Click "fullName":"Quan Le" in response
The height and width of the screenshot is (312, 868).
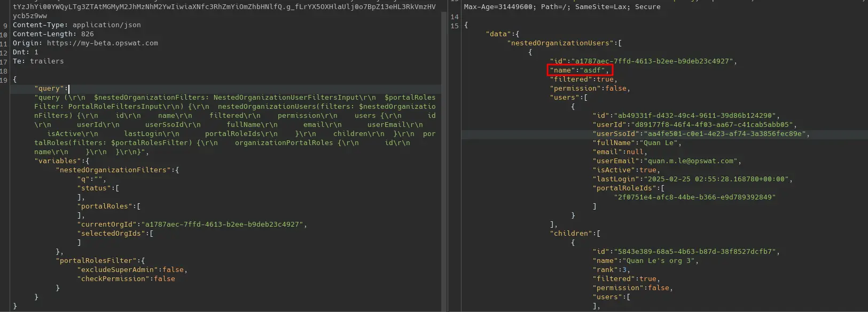[x=637, y=143]
